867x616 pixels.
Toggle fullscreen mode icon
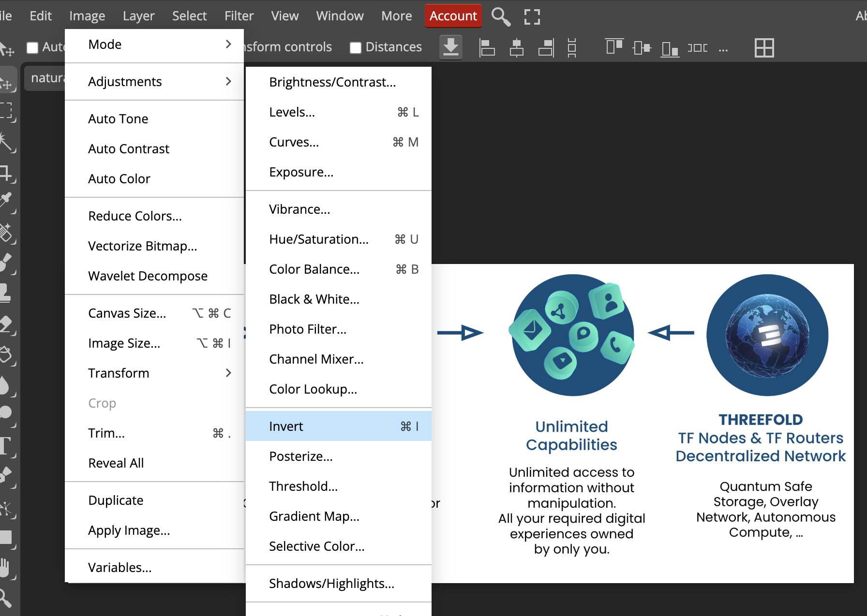click(x=532, y=16)
